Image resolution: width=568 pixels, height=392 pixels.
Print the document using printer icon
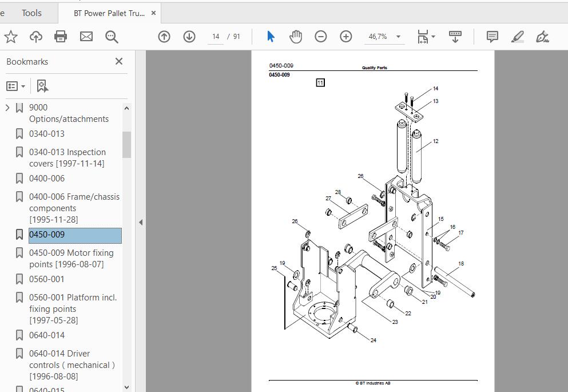click(61, 37)
